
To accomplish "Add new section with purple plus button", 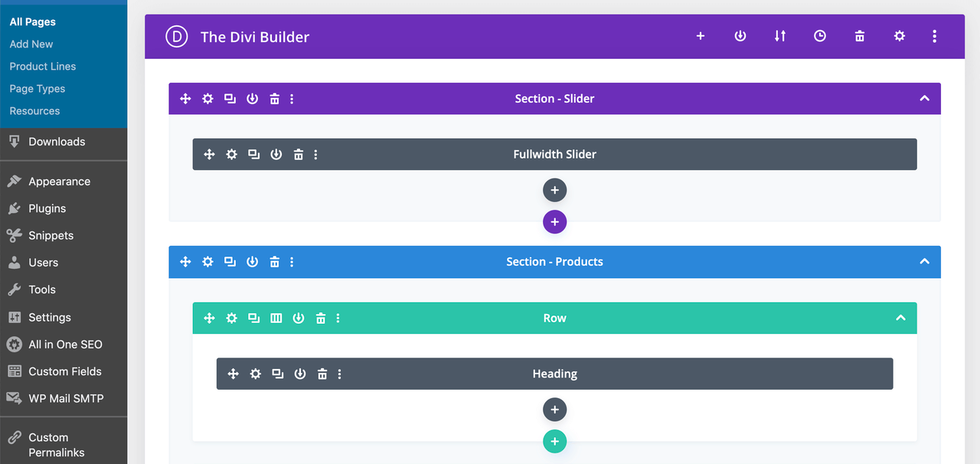I will pyautogui.click(x=554, y=223).
